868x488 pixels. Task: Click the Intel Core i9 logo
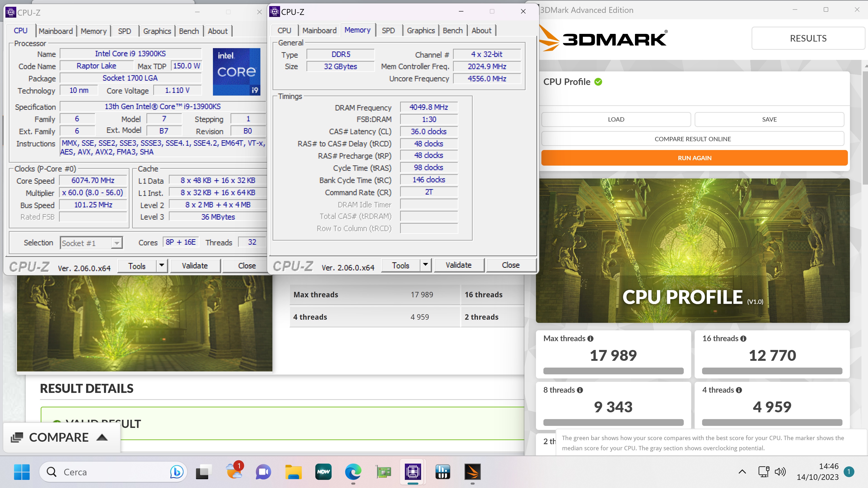(x=236, y=72)
